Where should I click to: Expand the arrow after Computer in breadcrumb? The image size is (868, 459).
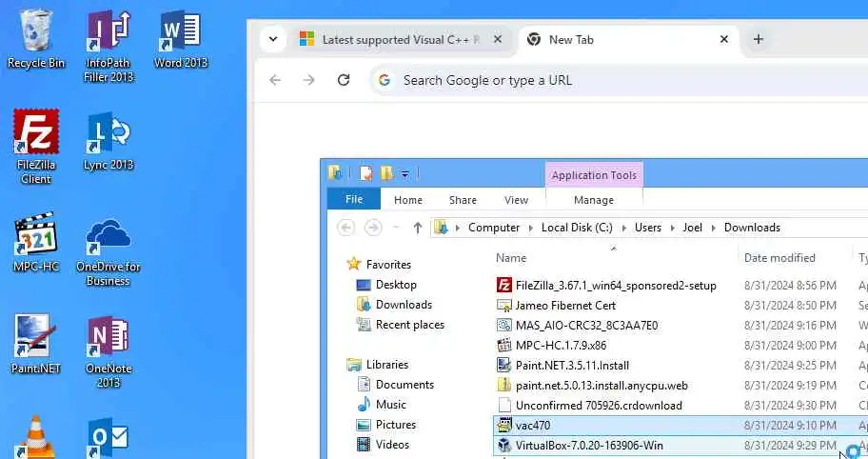tap(531, 228)
